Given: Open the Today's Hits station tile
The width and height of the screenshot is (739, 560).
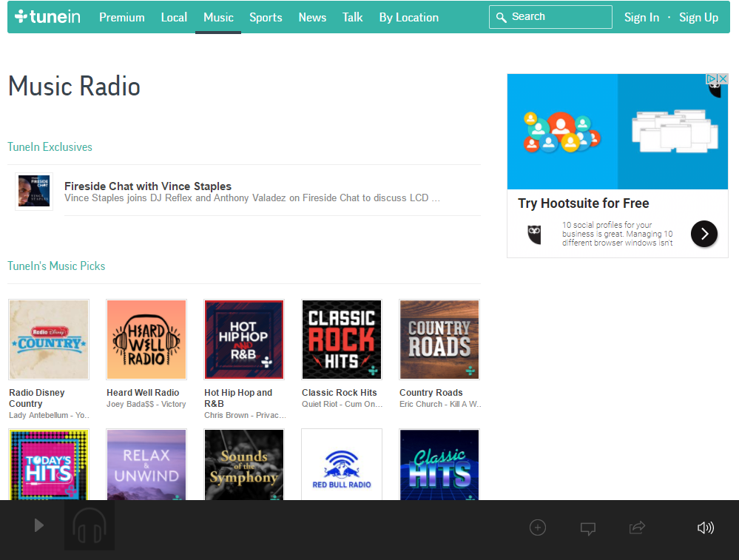Looking at the screenshot, I should (49, 465).
